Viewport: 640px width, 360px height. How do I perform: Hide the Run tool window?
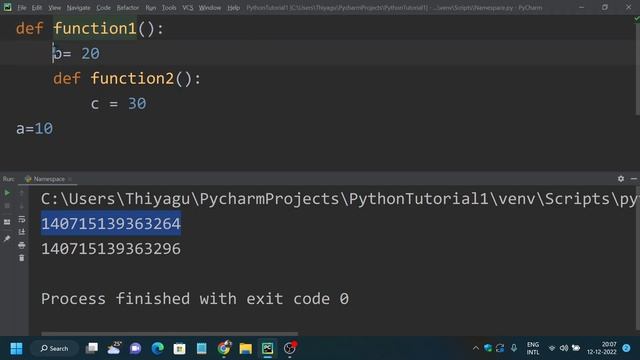(x=633, y=179)
